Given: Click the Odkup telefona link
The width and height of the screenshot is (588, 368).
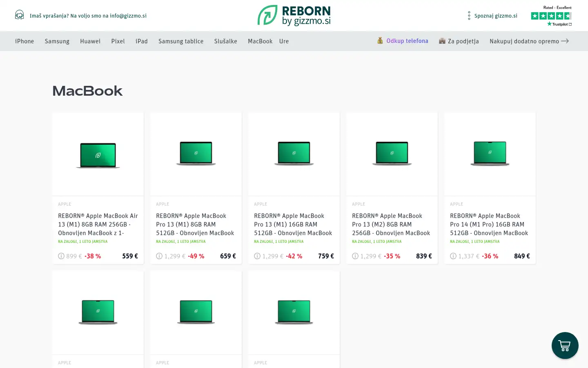Looking at the screenshot, I should click(x=408, y=41).
